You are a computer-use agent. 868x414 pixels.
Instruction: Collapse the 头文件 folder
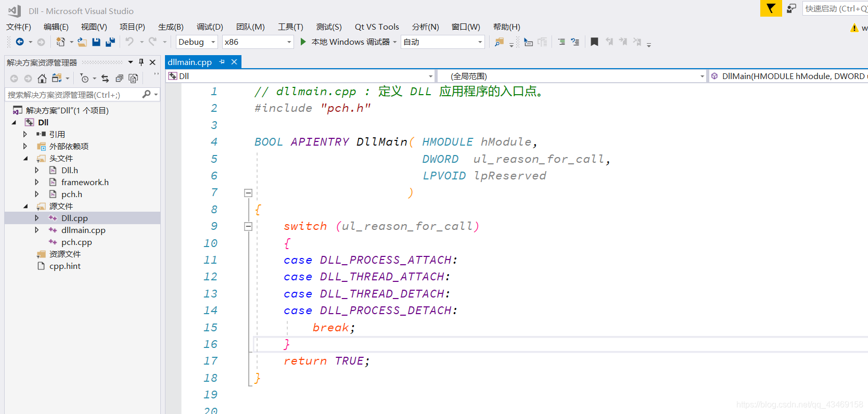coord(25,158)
